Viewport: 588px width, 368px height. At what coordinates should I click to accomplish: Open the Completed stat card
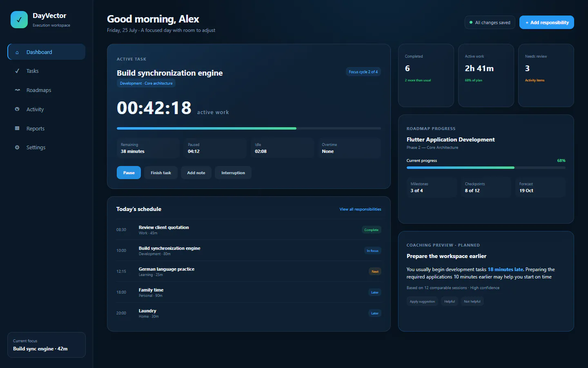426,75
